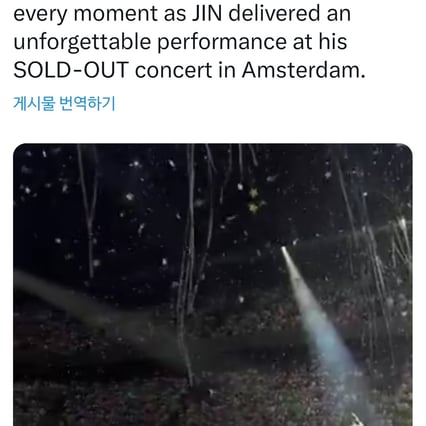This screenshot has height=426, width=426.
Task: Click the bright tip of the spotlight
Action: [x=284, y=250]
